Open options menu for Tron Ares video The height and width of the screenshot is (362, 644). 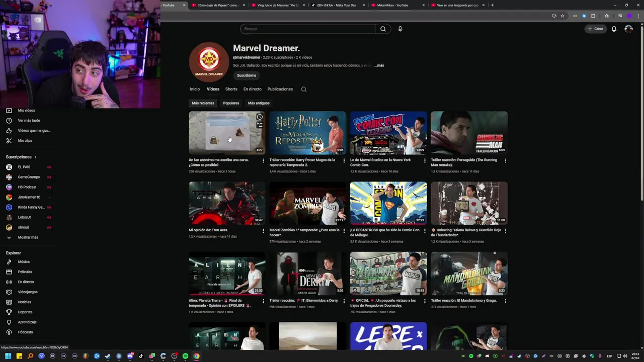click(x=263, y=231)
